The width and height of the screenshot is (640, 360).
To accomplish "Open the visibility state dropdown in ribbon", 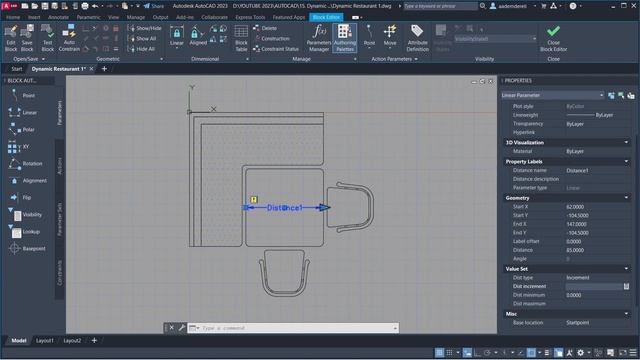I will point(496,38).
